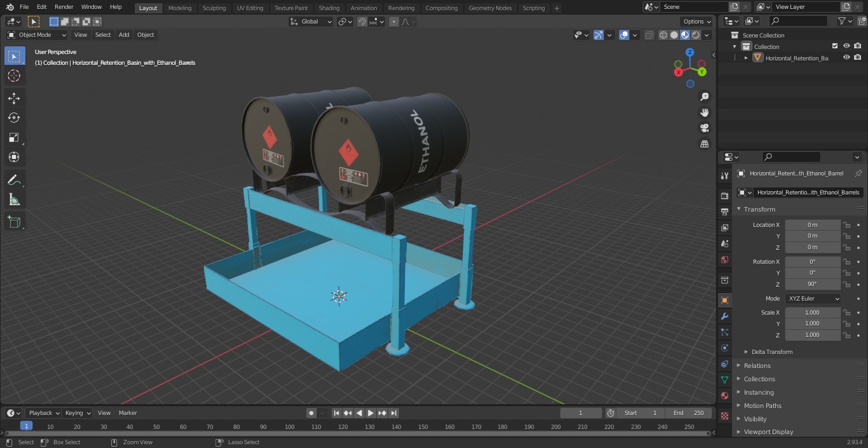Viewport: 868px width, 448px height.
Task: Open the Render menu
Action: point(64,7)
